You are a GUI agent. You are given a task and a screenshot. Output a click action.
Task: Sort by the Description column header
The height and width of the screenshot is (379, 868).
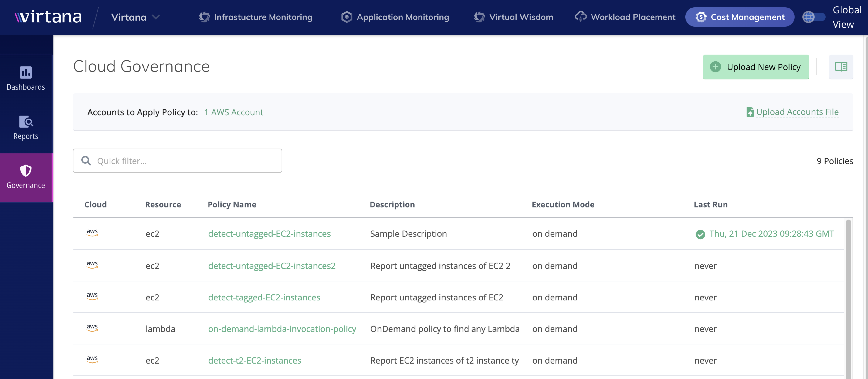pyautogui.click(x=392, y=205)
